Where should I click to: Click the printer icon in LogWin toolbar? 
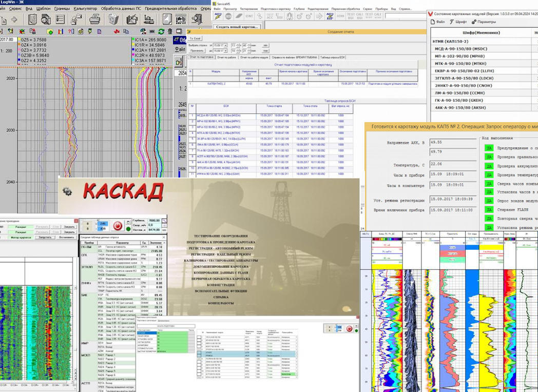94,19
